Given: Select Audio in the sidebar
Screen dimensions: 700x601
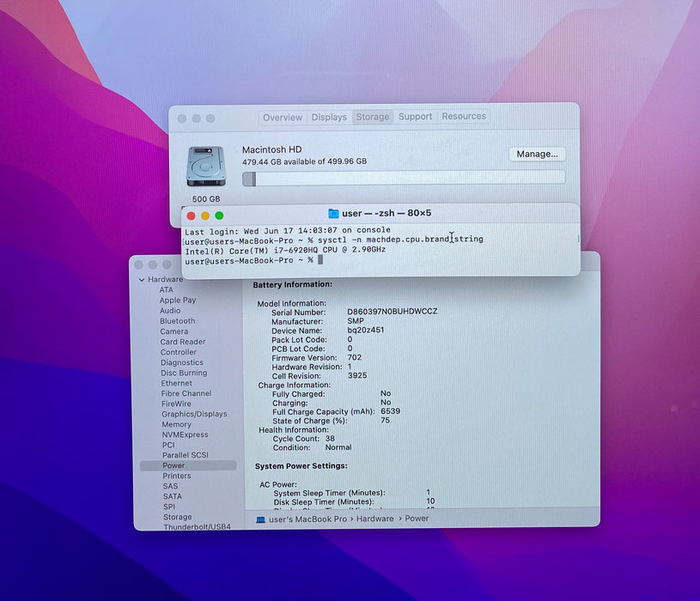Looking at the screenshot, I should [170, 311].
